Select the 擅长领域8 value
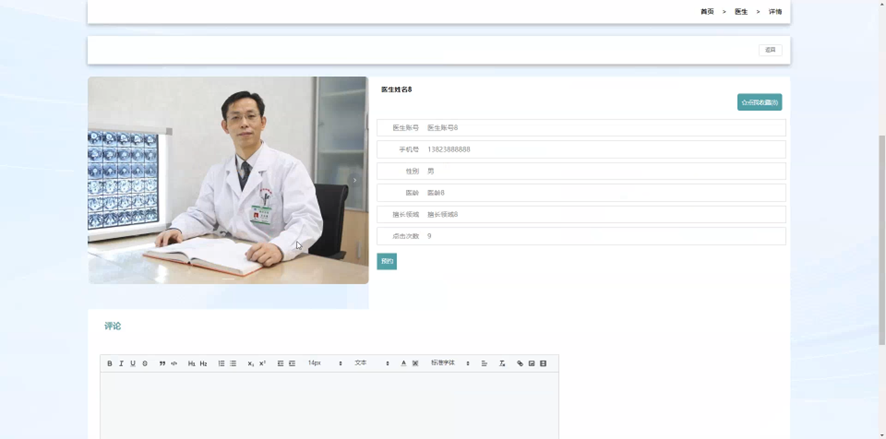886x439 pixels. click(x=442, y=215)
